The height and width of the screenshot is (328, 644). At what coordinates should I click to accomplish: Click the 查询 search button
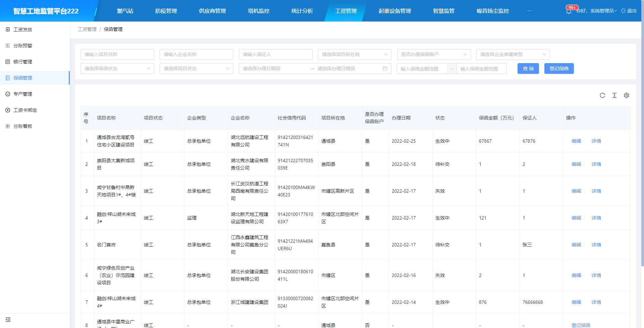pyautogui.click(x=528, y=68)
